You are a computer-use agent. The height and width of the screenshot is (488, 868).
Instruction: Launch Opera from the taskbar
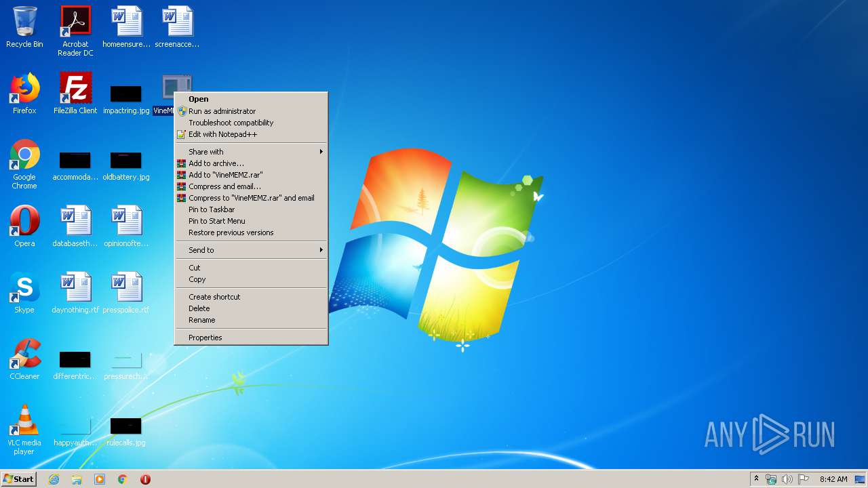[145, 479]
